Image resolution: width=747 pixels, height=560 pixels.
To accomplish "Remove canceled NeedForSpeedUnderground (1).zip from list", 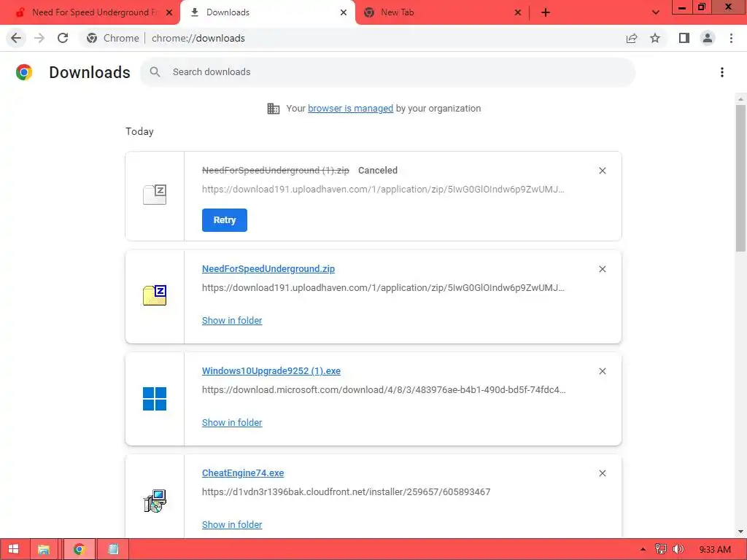I will point(603,171).
